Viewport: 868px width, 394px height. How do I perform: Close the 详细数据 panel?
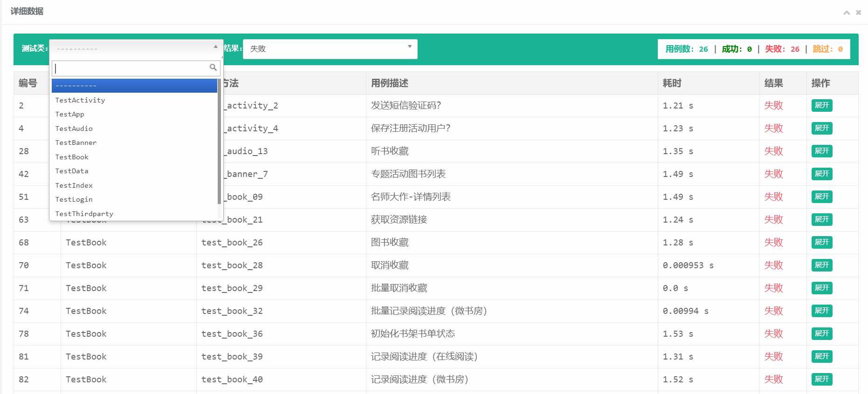858,13
